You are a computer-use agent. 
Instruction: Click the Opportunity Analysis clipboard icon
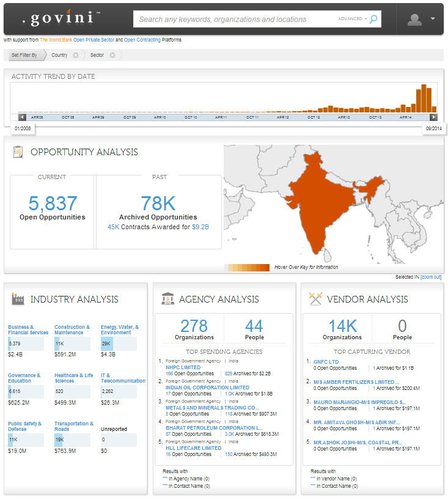click(18, 152)
